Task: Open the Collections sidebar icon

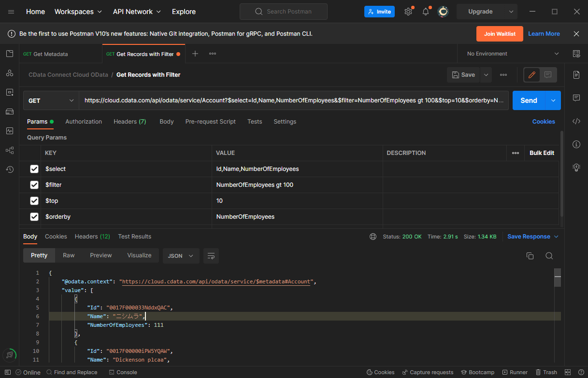Action: pyautogui.click(x=10, y=54)
